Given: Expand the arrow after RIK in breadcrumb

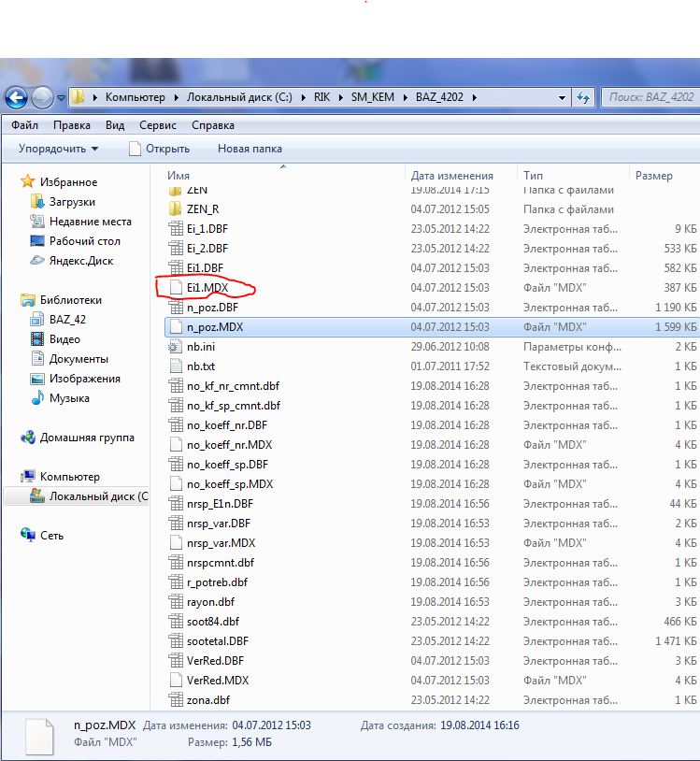Looking at the screenshot, I should click(341, 97).
